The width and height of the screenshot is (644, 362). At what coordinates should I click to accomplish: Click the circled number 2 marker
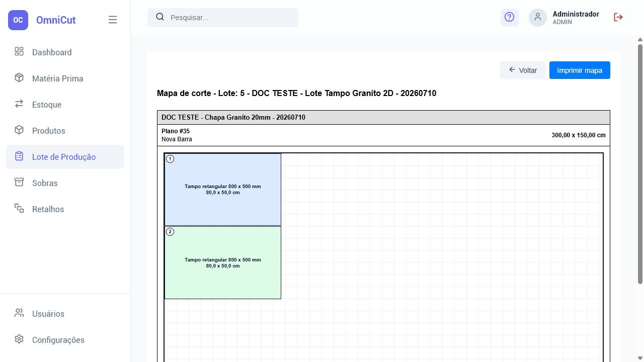coord(170,232)
